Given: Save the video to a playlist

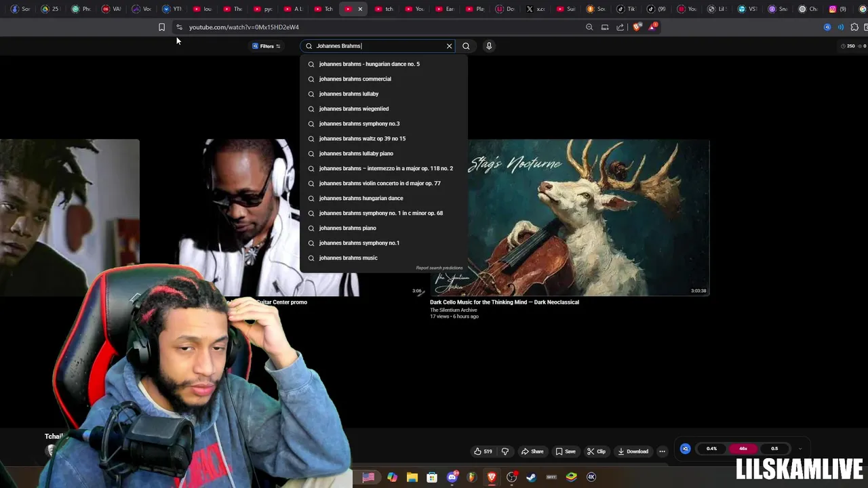Looking at the screenshot, I should [566, 451].
